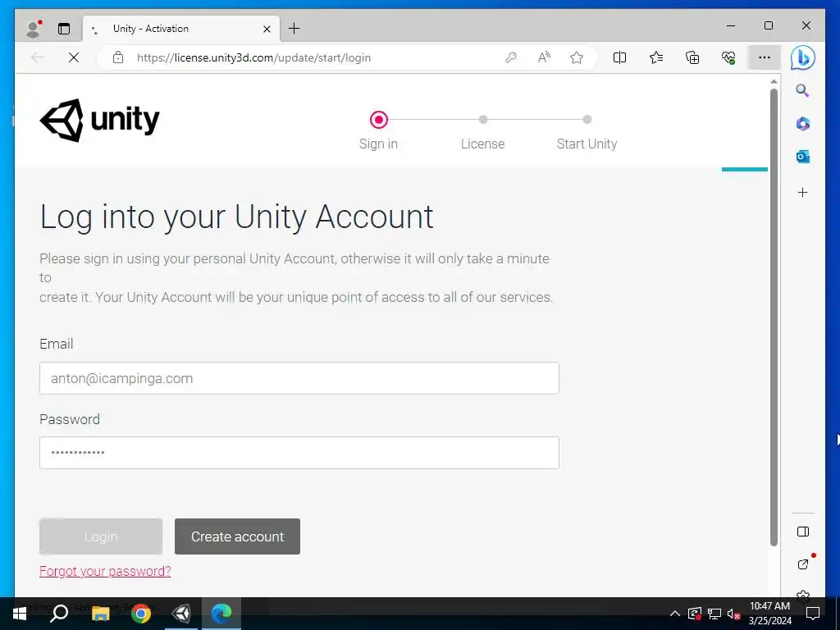
Task: Open the Favorites list icon
Action: [x=655, y=57]
